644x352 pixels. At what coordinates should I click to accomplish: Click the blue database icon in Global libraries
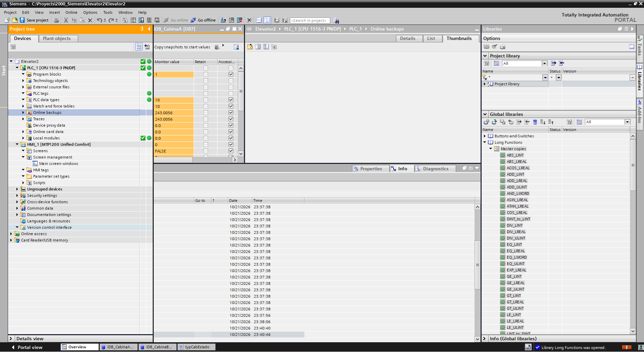coord(535,122)
